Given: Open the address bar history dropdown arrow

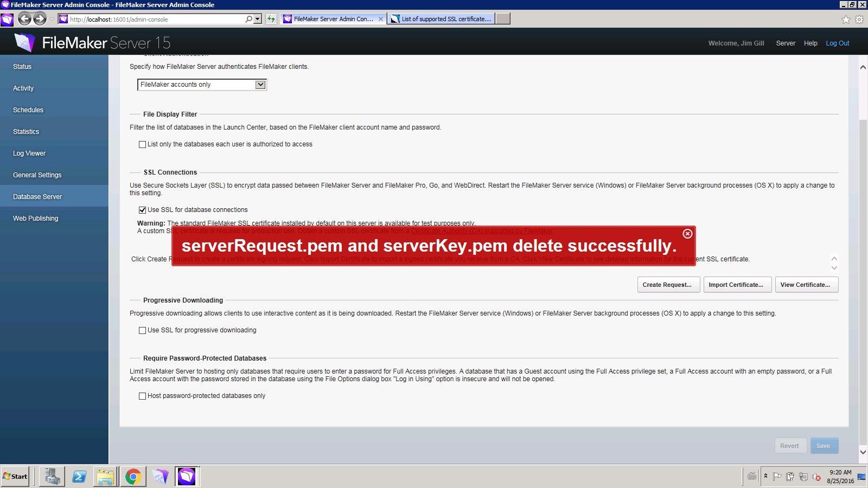Looking at the screenshot, I should tap(257, 19).
